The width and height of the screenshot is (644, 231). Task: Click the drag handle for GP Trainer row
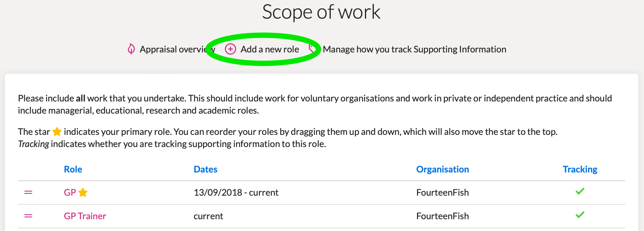tap(28, 216)
